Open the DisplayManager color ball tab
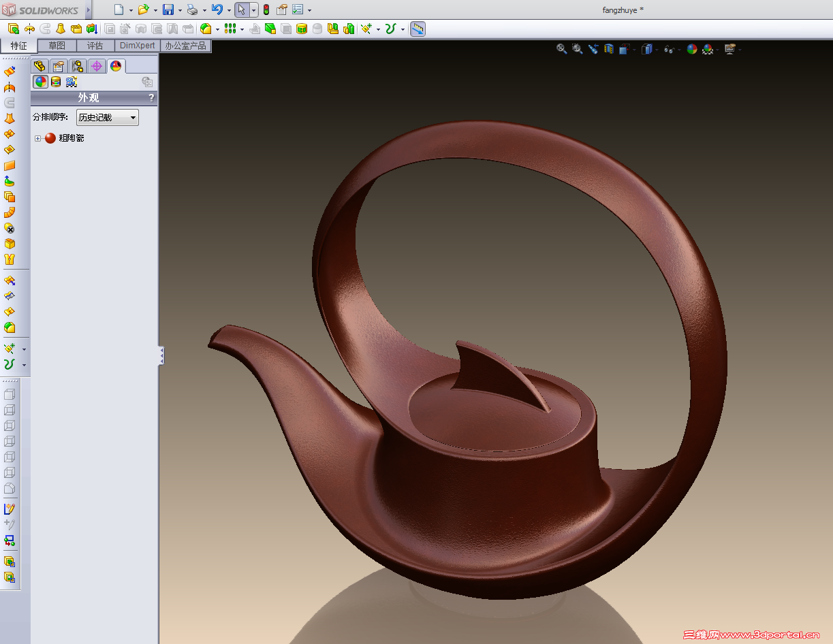This screenshot has width=833, height=644. coord(116,66)
